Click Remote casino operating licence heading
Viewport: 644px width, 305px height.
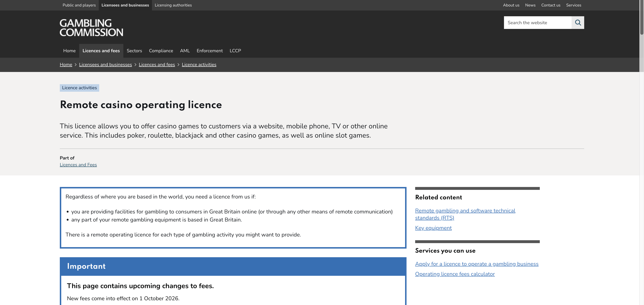tap(141, 105)
